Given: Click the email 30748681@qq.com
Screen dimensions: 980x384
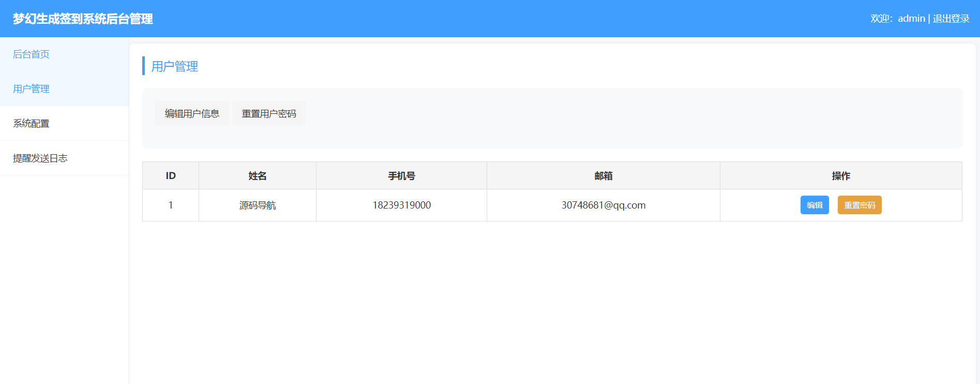Looking at the screenshot, I should tap(603, 205).
